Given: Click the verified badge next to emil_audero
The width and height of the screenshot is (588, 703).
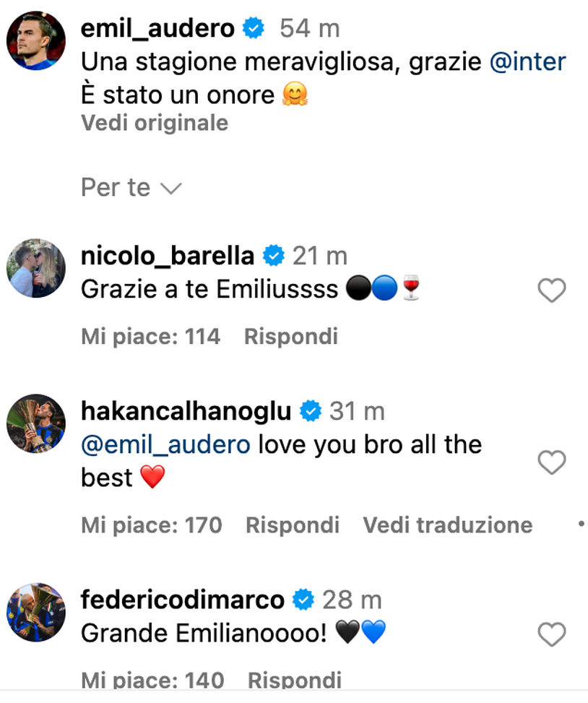Looking at the screenshot, I should 253,29.
